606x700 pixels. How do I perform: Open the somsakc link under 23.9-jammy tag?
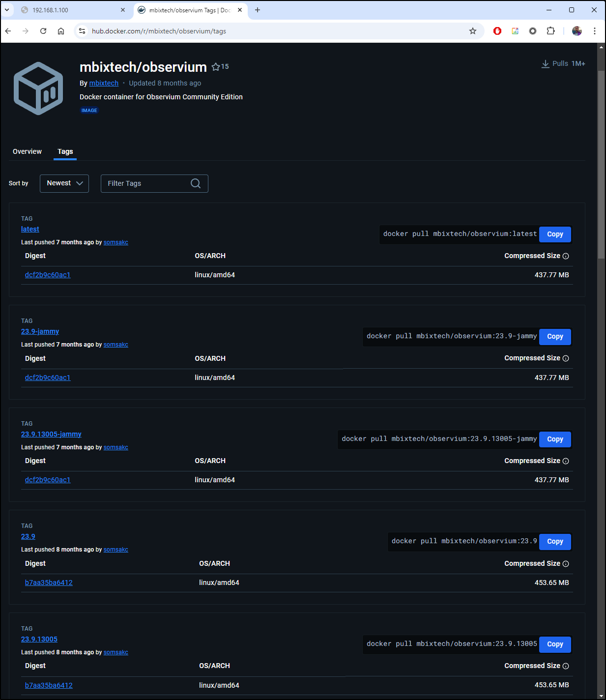tap(116, 345)
